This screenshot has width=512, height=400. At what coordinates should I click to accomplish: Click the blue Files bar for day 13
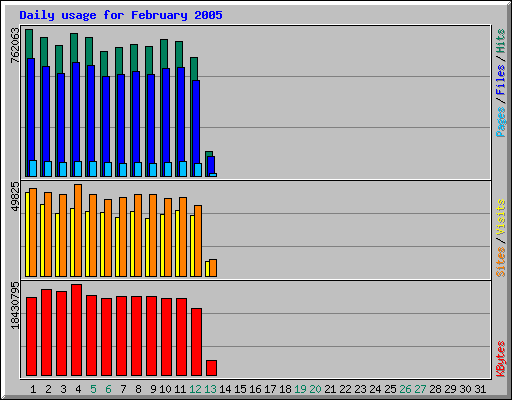(x=211, y=165)
